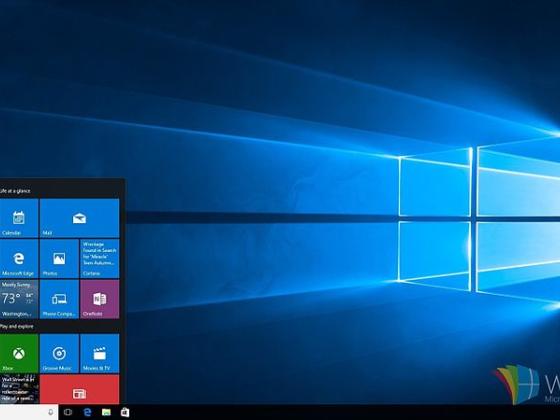560x420 pixels.
Task: Click the 'Play and explore' group heading
Action: click(x=16, y=326)
